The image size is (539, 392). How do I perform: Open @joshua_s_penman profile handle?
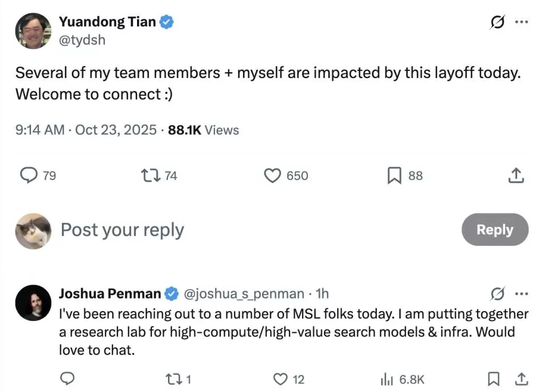pyautogui.click(x=243, y=294)
